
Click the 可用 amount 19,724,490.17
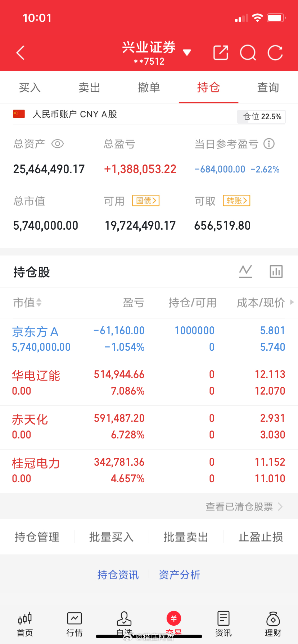(140, 226)
